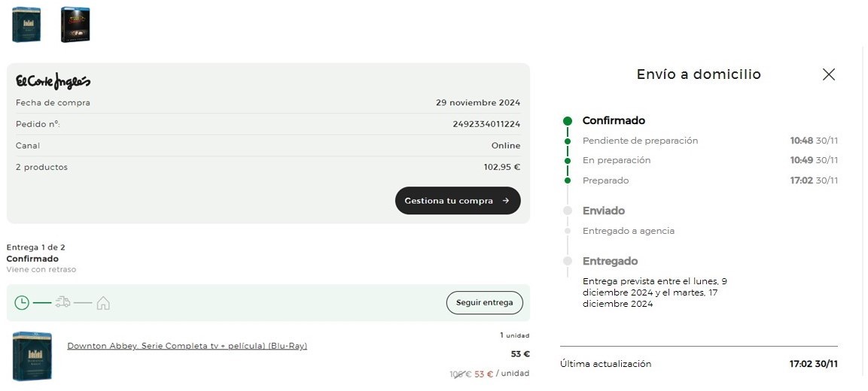Click the Entregado a agencia step dot
Viewport: 868px width, 391px height.
568,231
